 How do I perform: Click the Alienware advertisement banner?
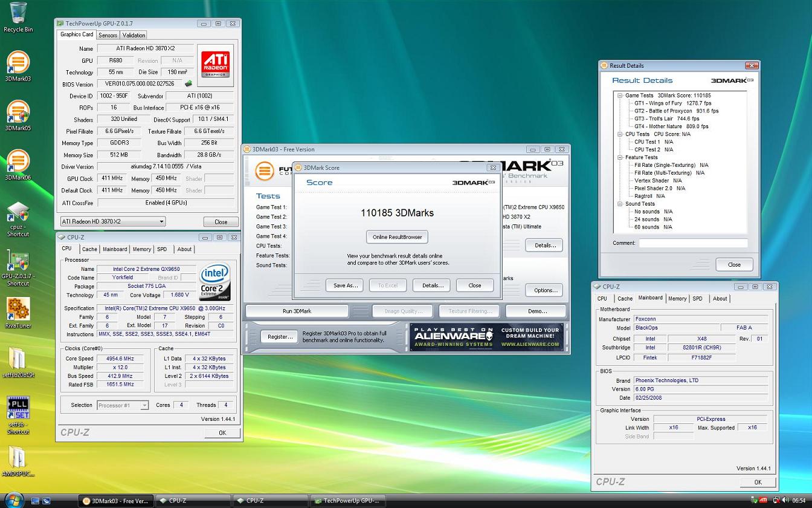[x=487, y=337]
